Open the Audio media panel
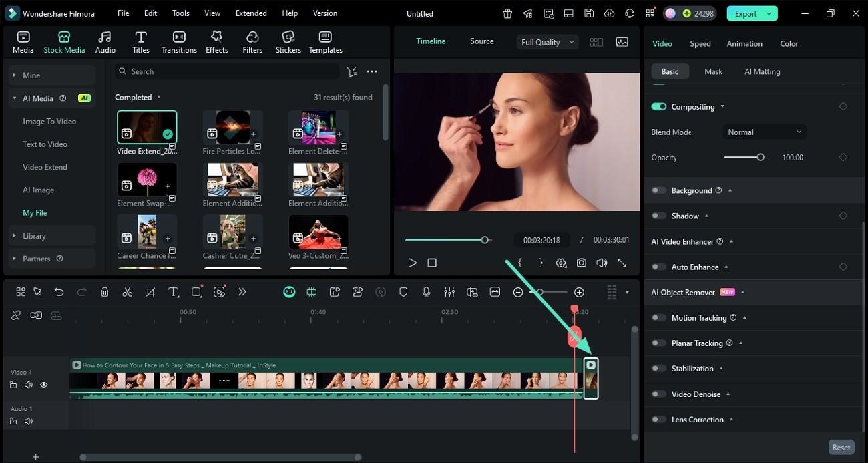868x463 pixels. pos(104,41)
